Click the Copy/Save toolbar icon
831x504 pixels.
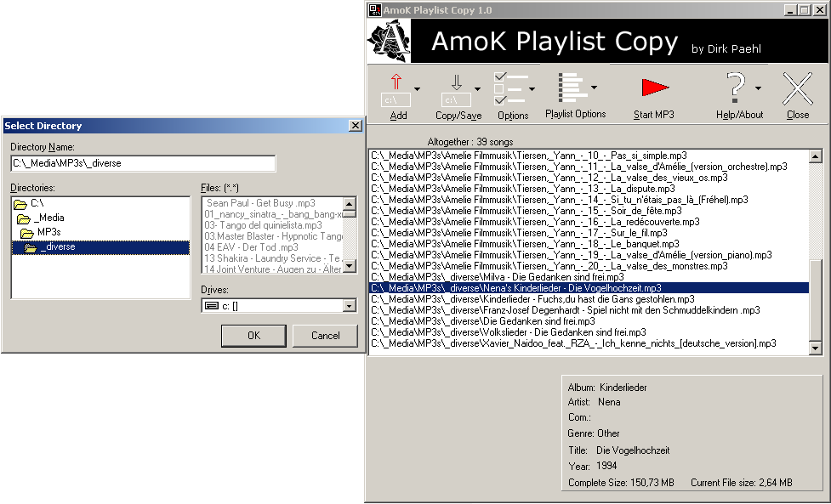point(456,90)
